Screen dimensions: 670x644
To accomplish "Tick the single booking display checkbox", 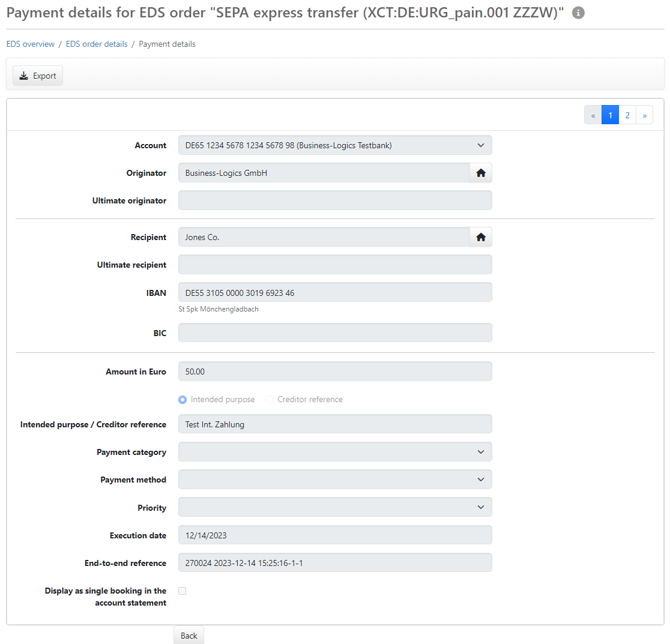I will pyautogui.click(x=183, y=591).
